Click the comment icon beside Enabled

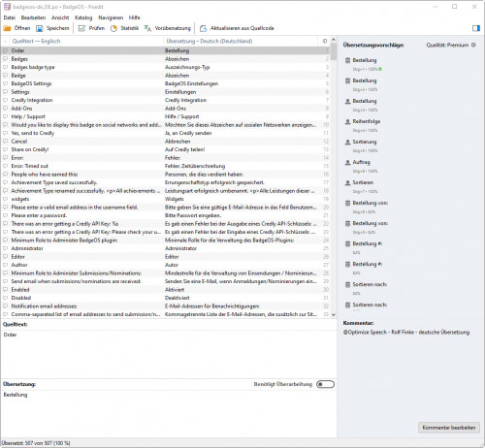coord(6,290)
